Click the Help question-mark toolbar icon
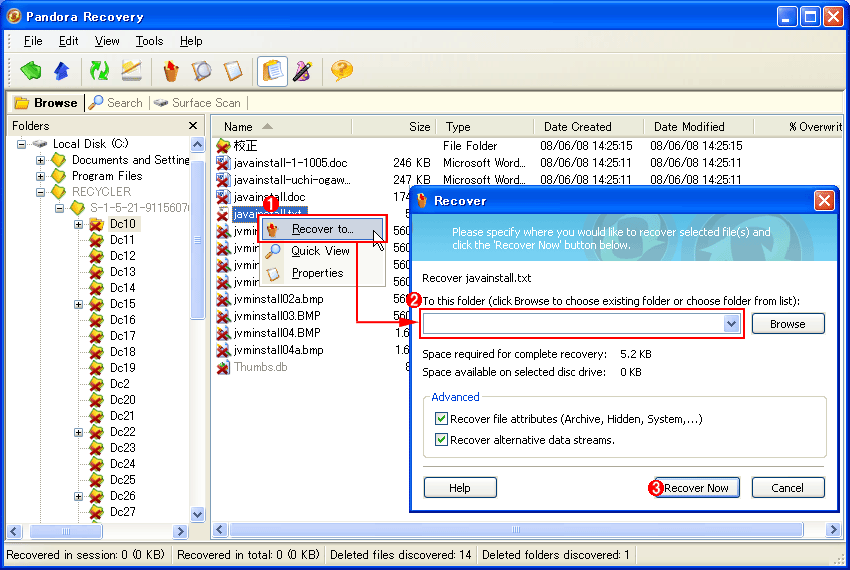The width and height of the screenshot is (850, 570). coord(342,71)
